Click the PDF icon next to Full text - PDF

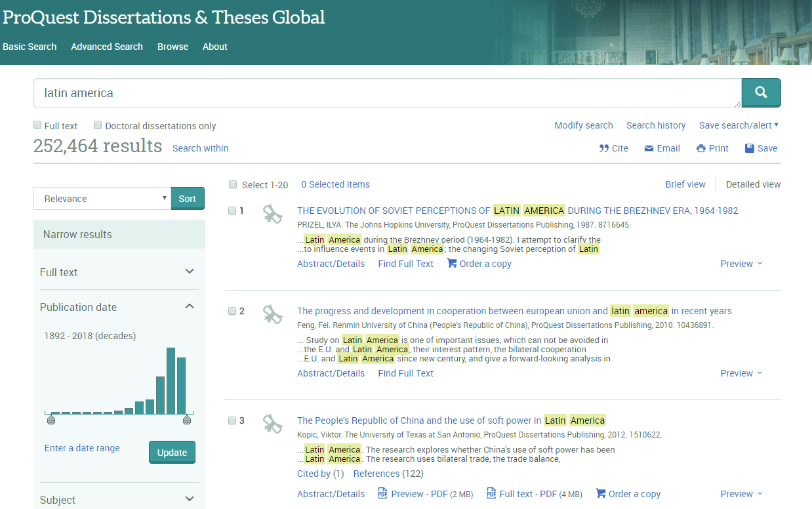491,493
